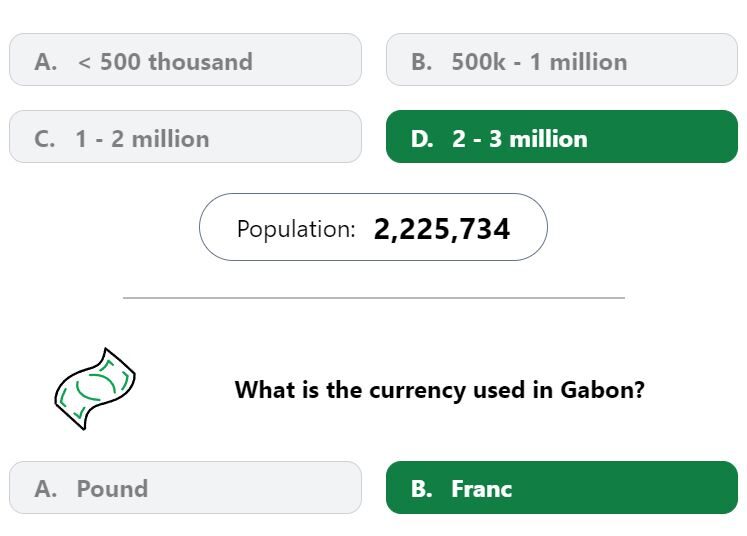Click the Population result pill

373,227
